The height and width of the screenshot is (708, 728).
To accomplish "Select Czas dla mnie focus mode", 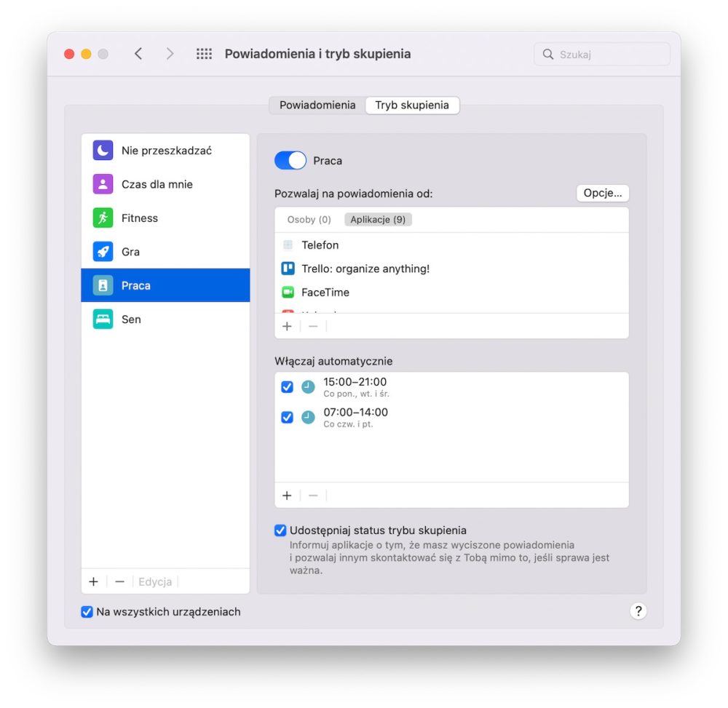I will pyautogui.click(x=165, y=184).
